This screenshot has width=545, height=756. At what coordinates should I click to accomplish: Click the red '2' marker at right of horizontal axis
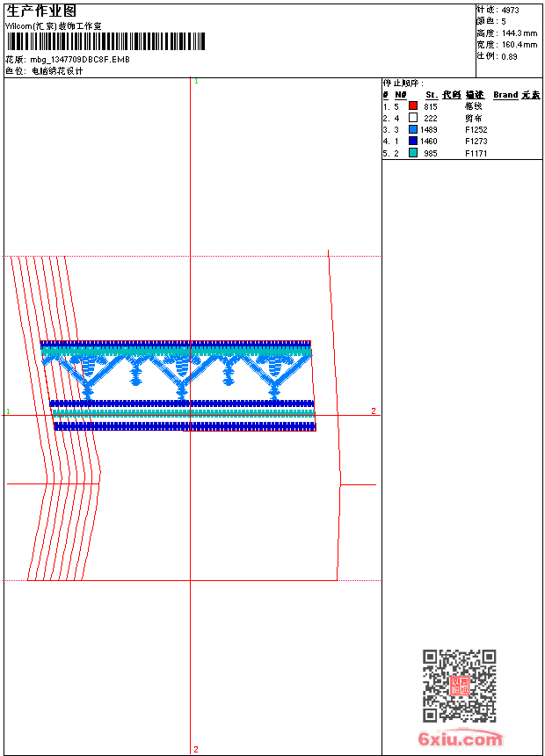click(374, 411)
